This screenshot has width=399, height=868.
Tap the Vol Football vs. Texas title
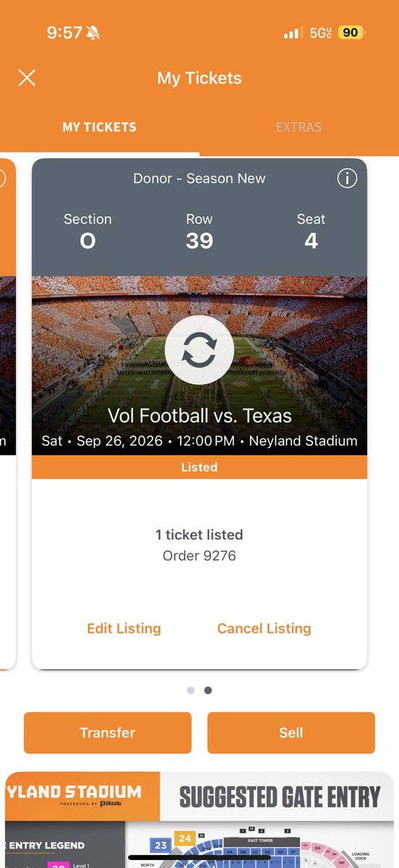pos(199,415)
